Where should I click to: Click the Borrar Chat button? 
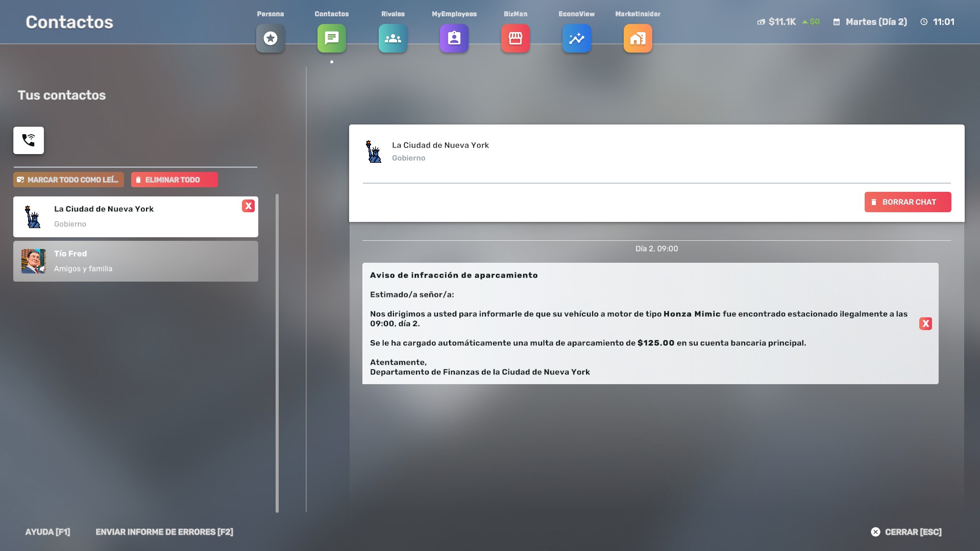[x=908, y=202]
